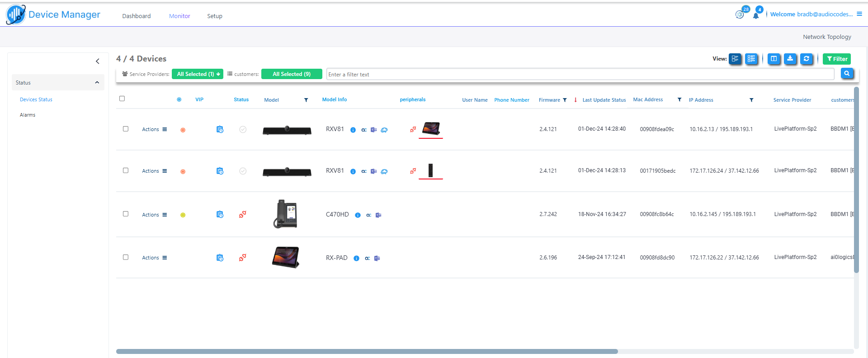
Task: Click Teams icon for C470HD
Action: pyautogui.click(x=378, y=215)
